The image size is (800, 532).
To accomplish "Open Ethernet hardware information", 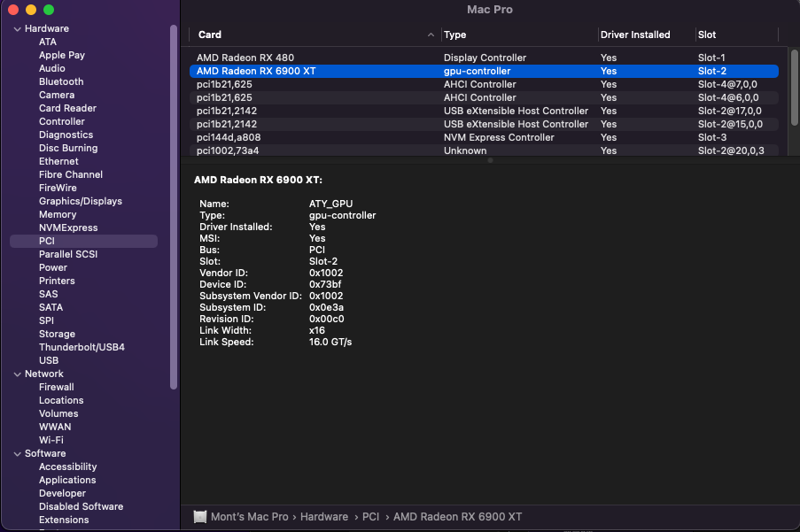I will (x=58, y=161).
